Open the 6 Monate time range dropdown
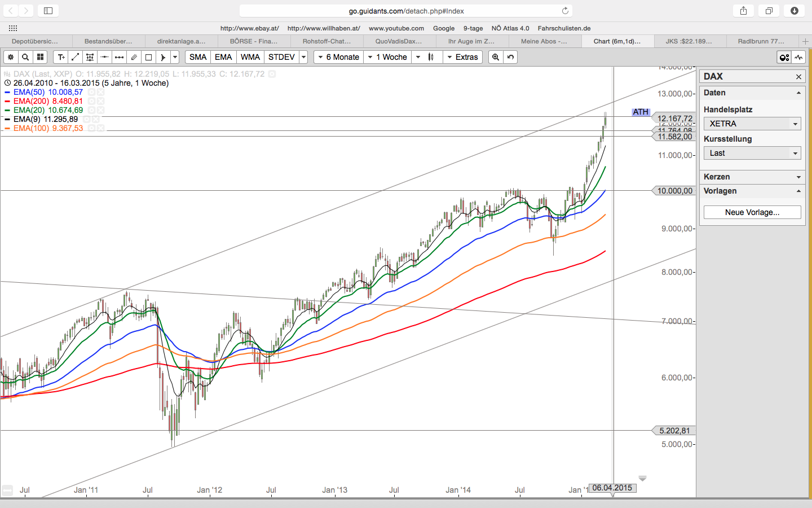This screenshot has height=508, width=812. click(338, 57)
